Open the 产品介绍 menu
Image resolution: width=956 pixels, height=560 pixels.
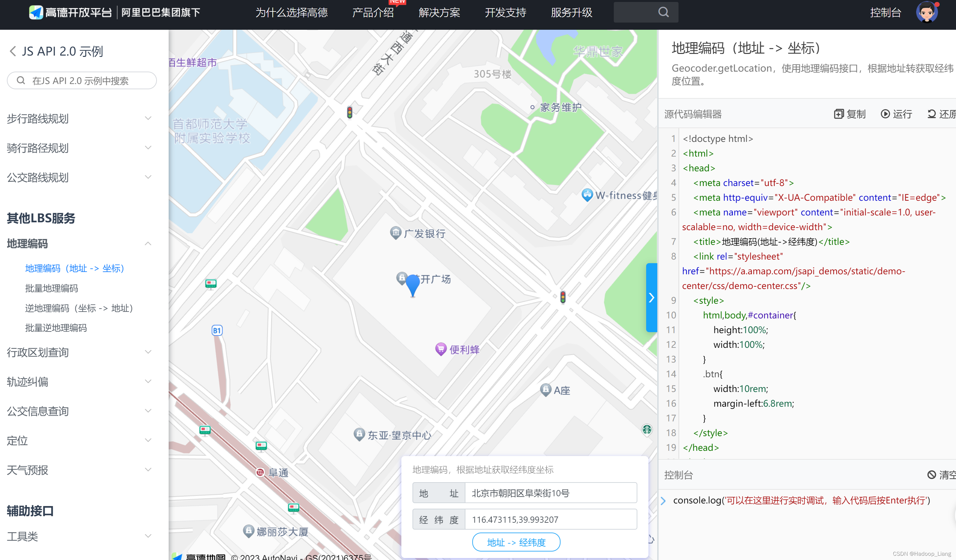tap(373, 12)
